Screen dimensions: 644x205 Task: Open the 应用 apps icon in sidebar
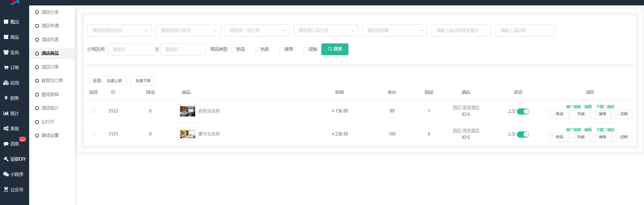click(x=6, y=83)
